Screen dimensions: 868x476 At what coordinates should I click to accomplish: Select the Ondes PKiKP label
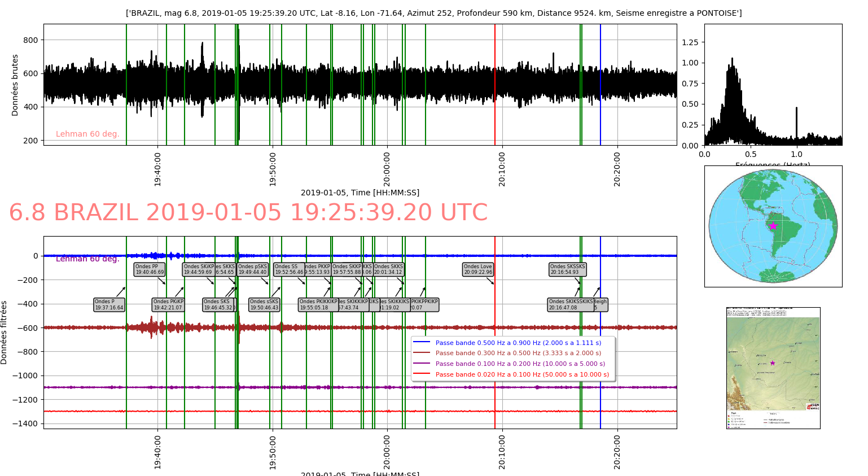click(168, 305)
